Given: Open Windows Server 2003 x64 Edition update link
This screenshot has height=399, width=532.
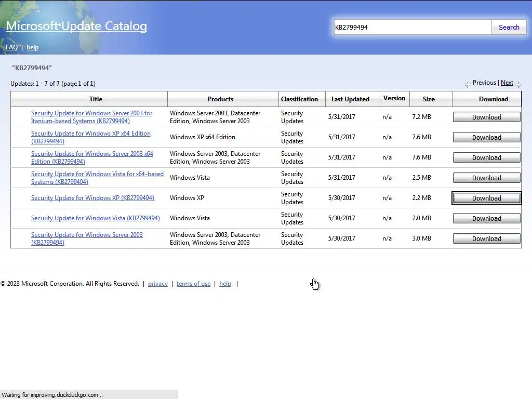Looking at the screenshot, I should [92, 157].
